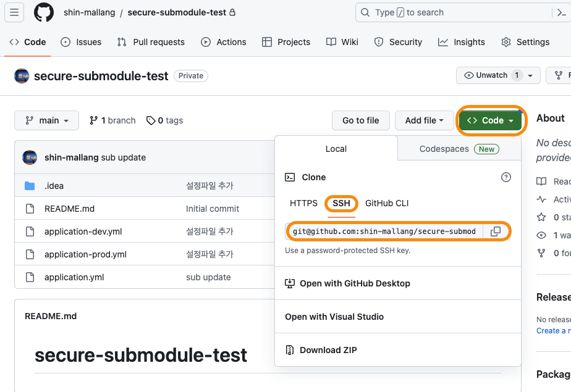
Task: Click the terminal icon beside Clone
Action: [x=289, y=177]
